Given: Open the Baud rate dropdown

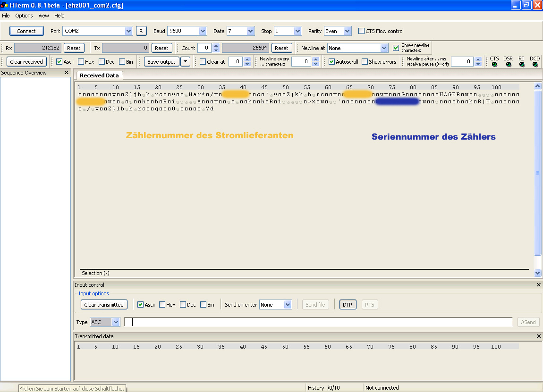Looking at the screenshot, I should coord(203,31).
